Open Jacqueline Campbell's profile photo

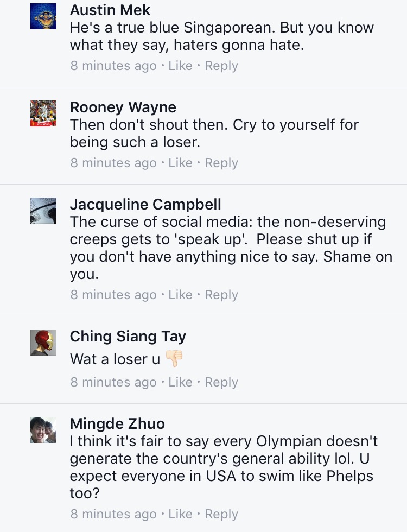coord(43,211)
